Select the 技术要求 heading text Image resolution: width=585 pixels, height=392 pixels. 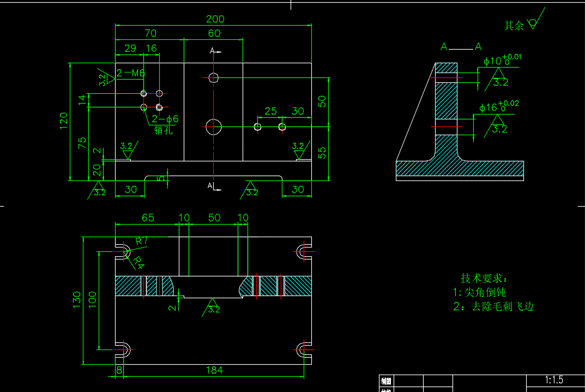[484, 278]
